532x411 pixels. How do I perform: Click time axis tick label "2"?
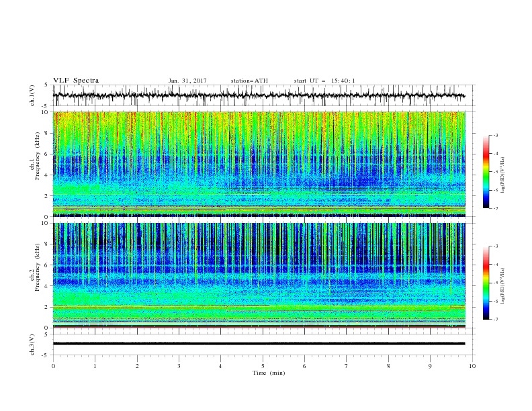pos(137,366)
